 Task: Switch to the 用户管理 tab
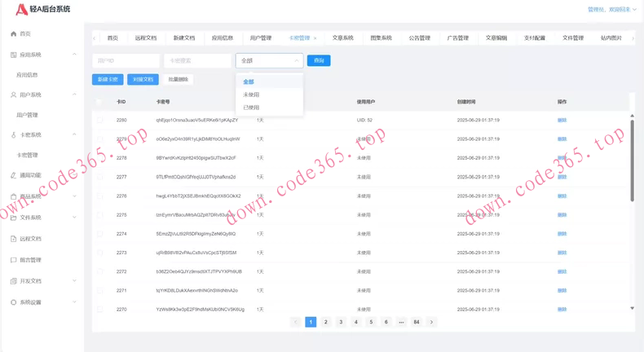261,38
